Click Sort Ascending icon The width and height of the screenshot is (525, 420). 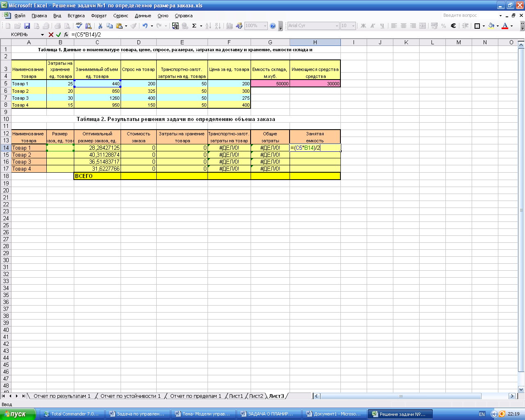pyautogui.click(x=208, y=25)
